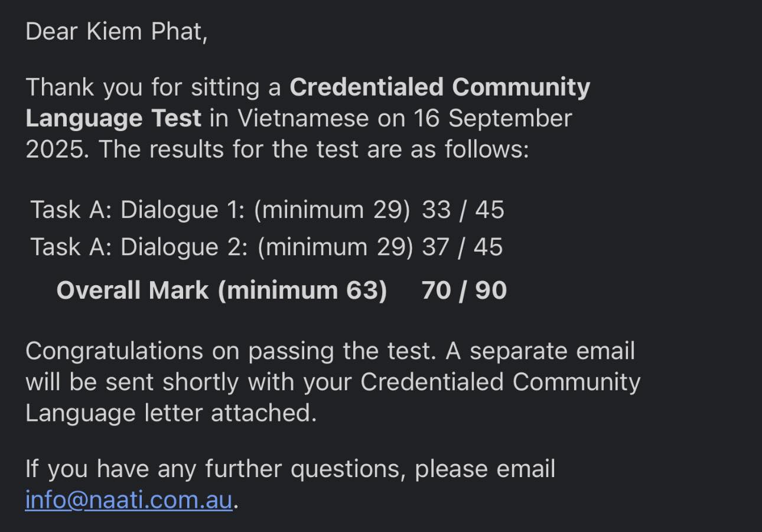The height and width of the screenshot is (532, 762).
Task: Click the "Overall Mark (minimum 63)" label
Action: (222, 291)
